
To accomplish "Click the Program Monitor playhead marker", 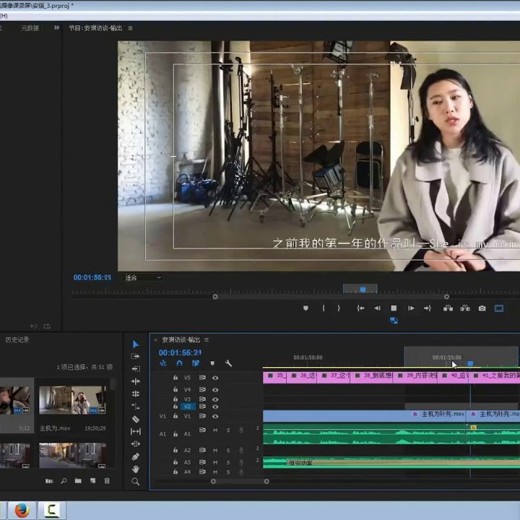I will coord(363,290).
